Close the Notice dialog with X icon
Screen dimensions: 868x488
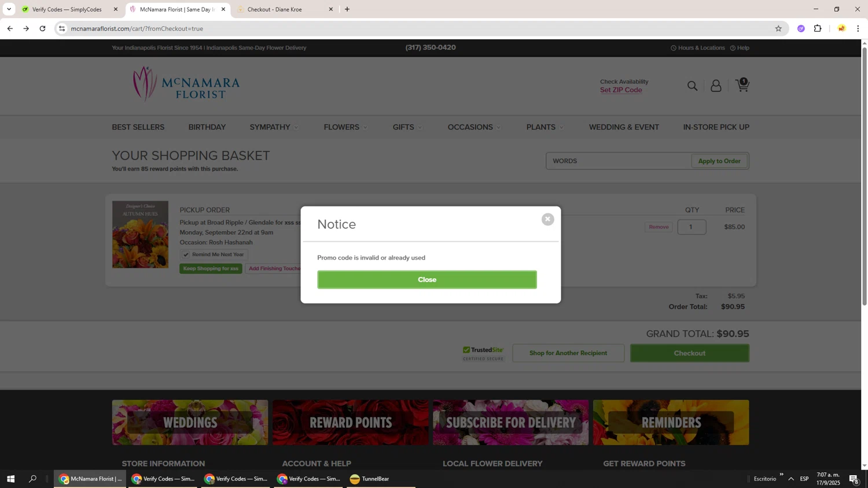pyautogui.click(x=547, y=219)
